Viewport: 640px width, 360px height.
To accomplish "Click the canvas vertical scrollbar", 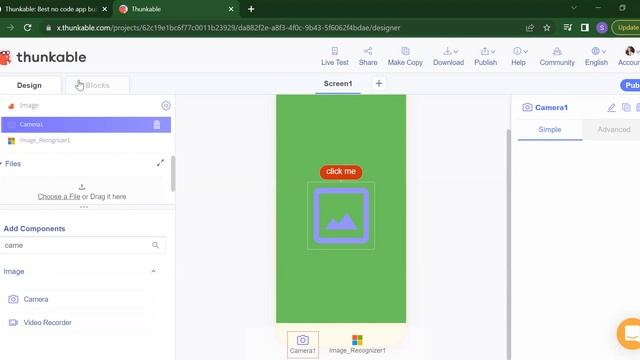I will coord(509,245).
